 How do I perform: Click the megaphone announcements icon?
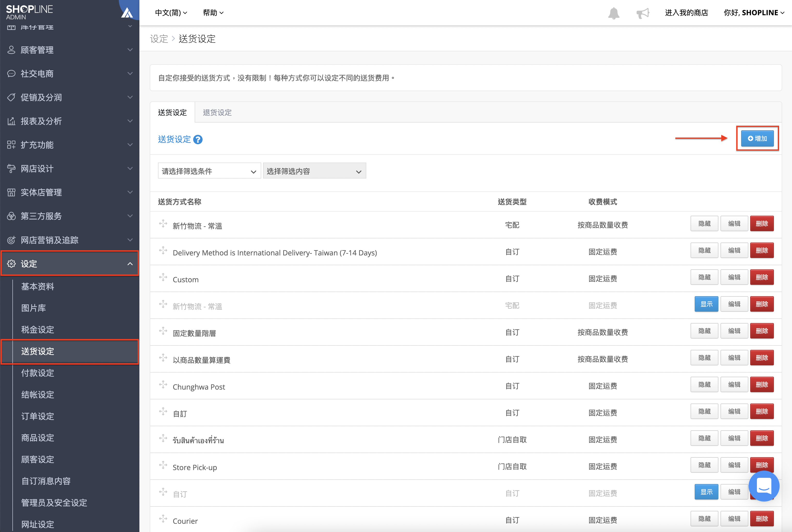pyautogui.click(x=643, y=13)
